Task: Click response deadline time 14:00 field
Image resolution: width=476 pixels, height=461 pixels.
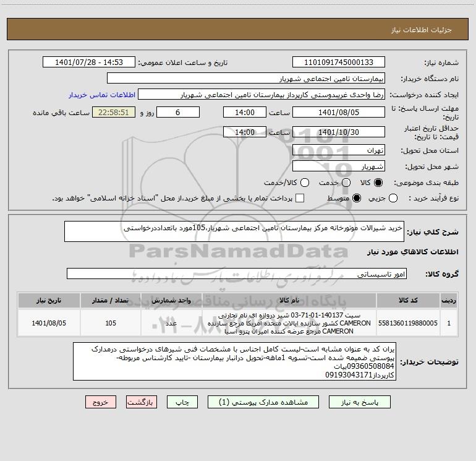Action: (245, 112)
